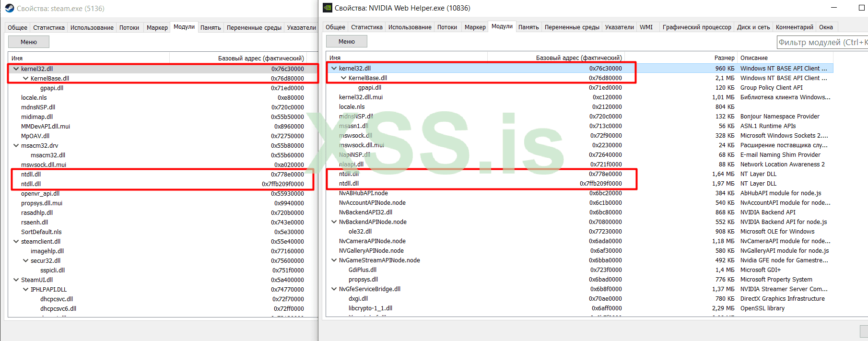Click the NVIDIA icon in Web Helper title bar
The width and height of the screenshot is (868, 341).
coord(328,8)
